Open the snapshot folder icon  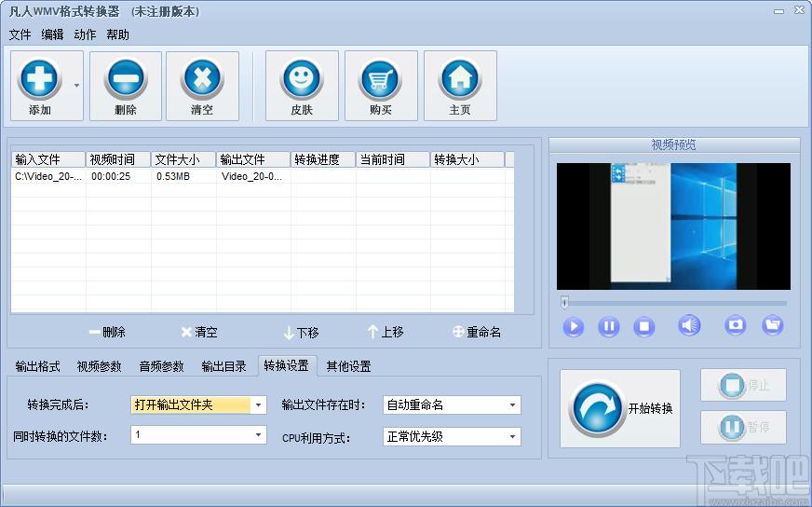pos(773,325)
